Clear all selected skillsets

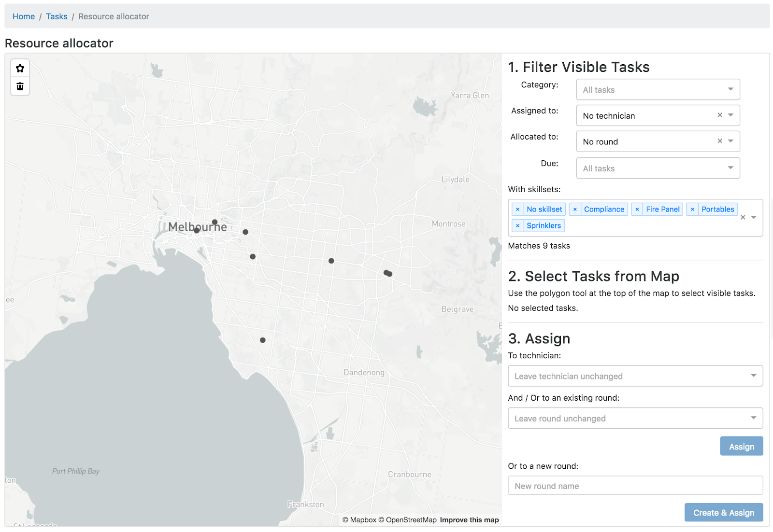pos(743,218)
